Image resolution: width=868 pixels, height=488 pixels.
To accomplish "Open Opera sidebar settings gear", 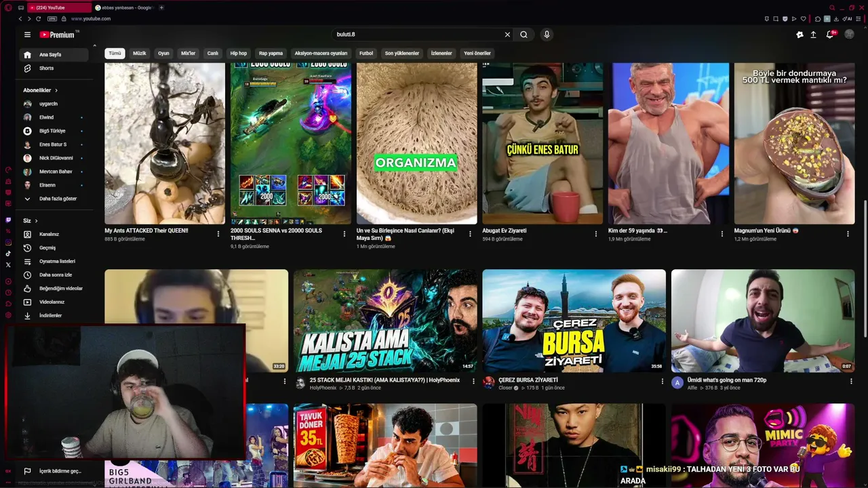I will coord(8,315).
